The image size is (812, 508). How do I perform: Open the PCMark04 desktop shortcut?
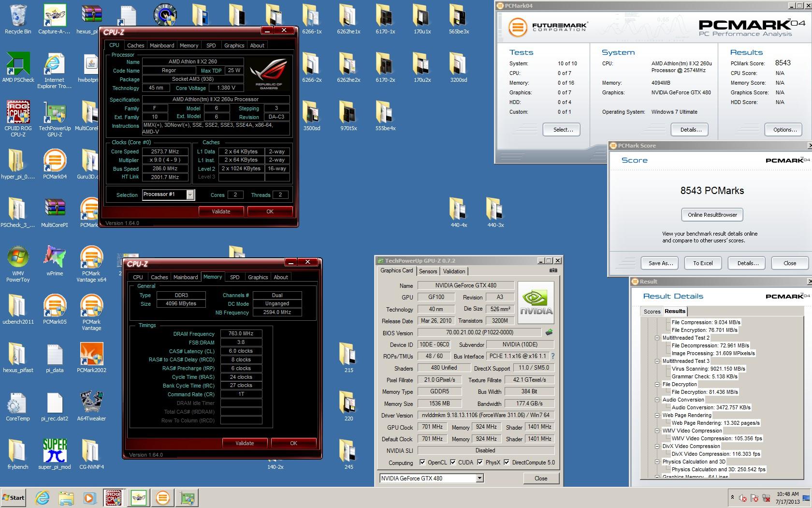pyautogui.click(x=55, y=164)
